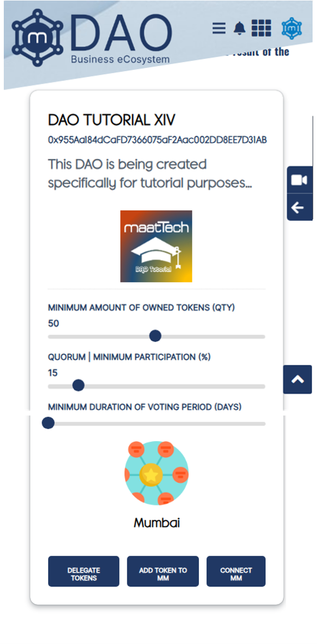Open the apps grid icon
The width and height of the screenshot is (317, 644).
pyautogui.click(x=261, y=28)
